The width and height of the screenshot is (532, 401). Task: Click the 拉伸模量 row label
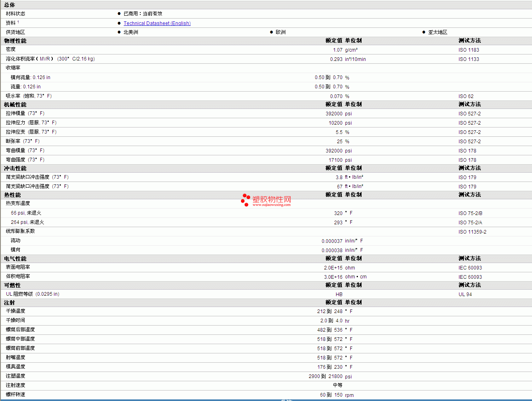click(25, 113)
